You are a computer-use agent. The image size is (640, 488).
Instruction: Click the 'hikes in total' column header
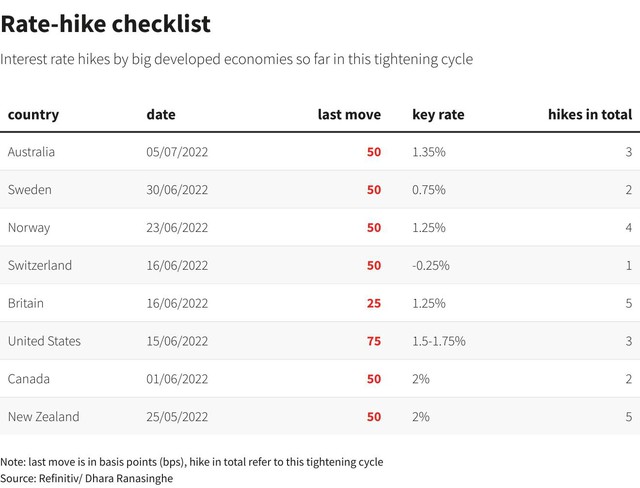[x=589, y=114]
